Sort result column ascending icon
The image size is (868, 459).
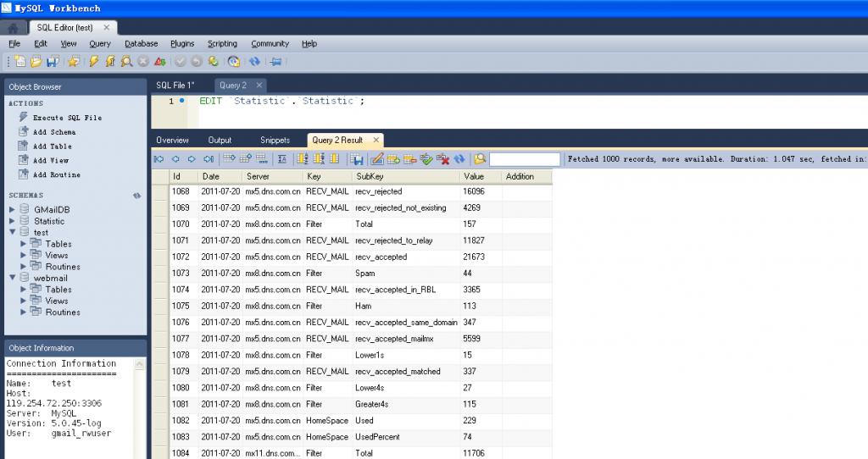click(x=303, y=159)
